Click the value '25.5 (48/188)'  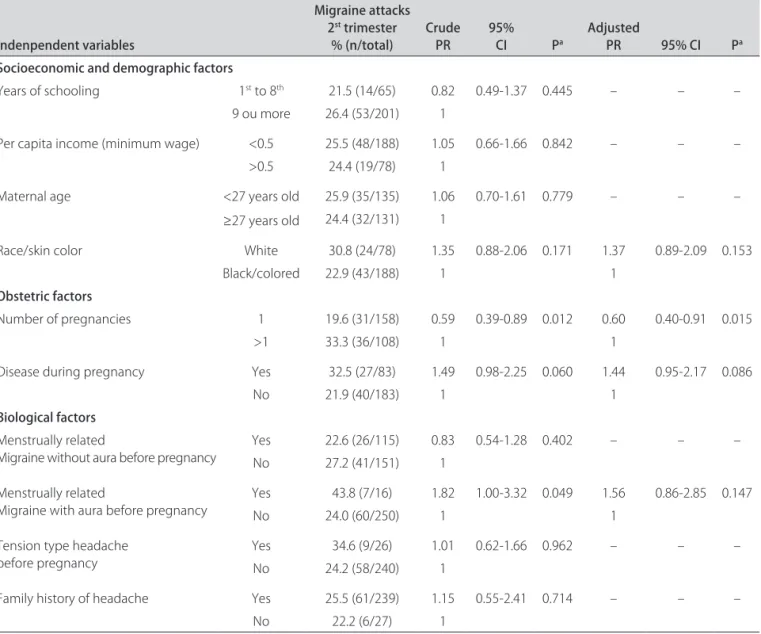tap(362, 144)
